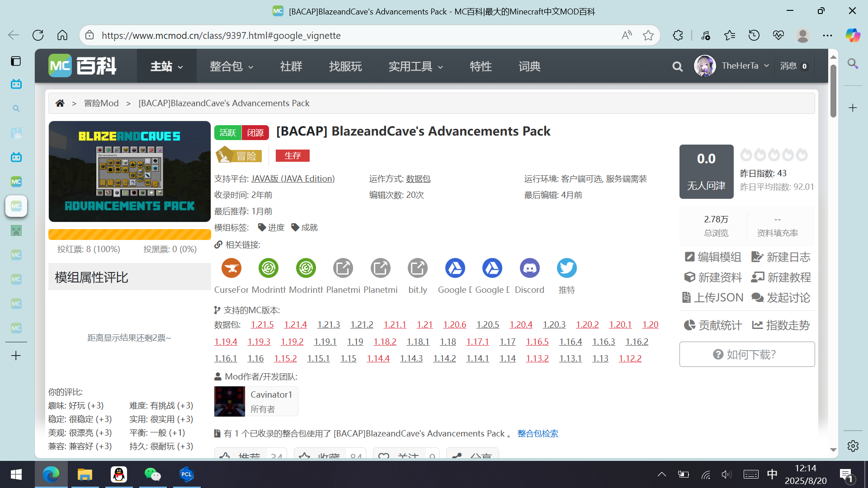
Task: Click the 新建资料 button
Action: point(713,277)
